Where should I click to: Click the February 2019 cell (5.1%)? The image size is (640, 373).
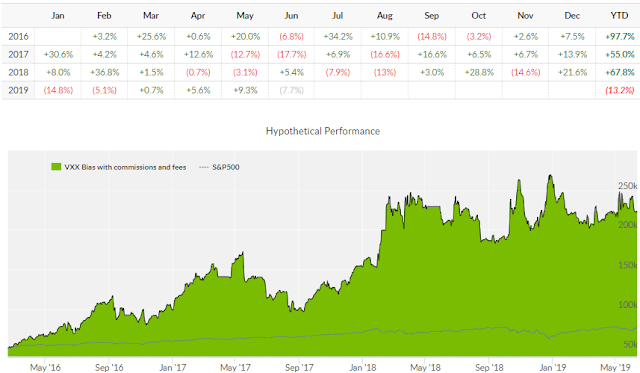104,90
